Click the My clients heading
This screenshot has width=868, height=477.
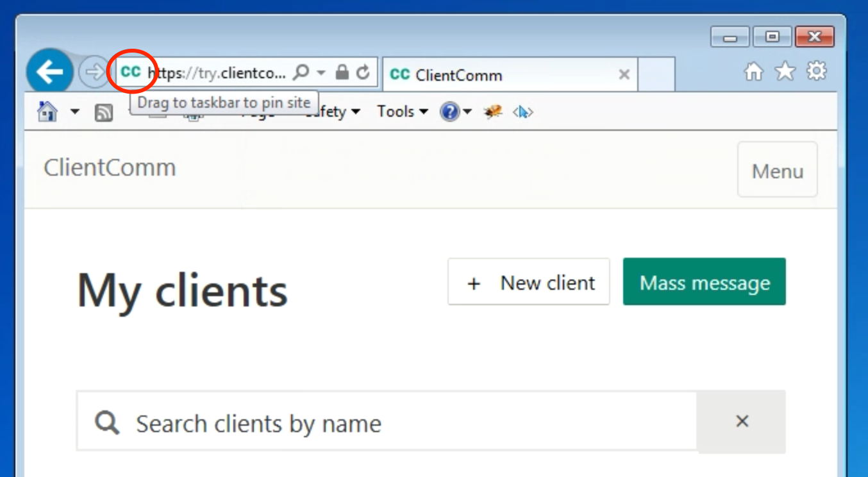click(x=183, y=290)
